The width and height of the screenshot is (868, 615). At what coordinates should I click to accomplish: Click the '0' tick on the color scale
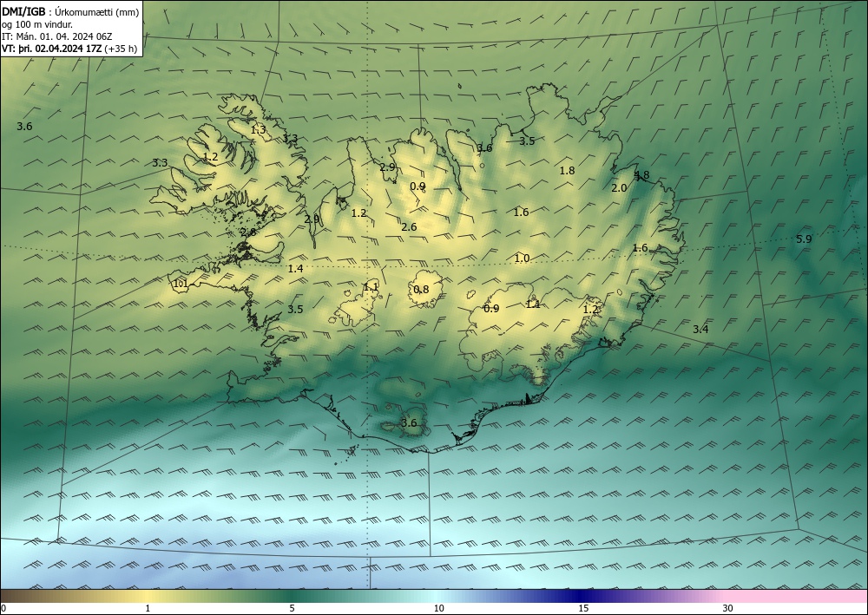[3, 608]
